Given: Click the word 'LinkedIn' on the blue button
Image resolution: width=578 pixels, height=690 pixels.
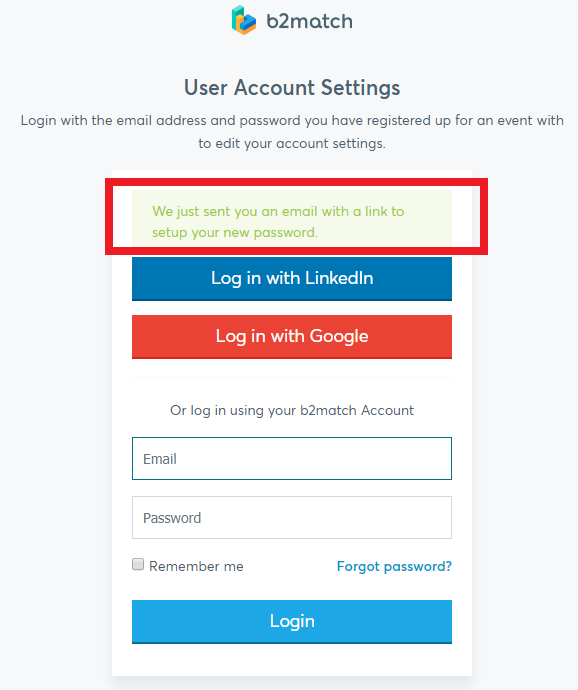Looking at the screenshot, I should pyautogui.click(x=339, y=278).
